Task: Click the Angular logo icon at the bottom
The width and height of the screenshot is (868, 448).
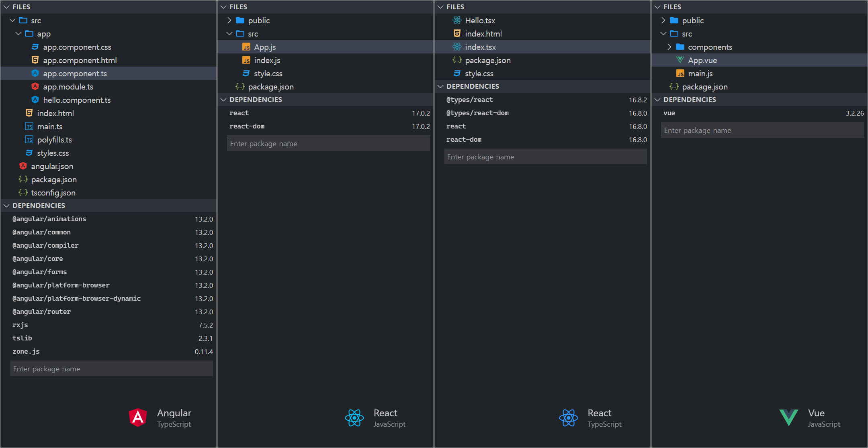Action: (138, 417)
